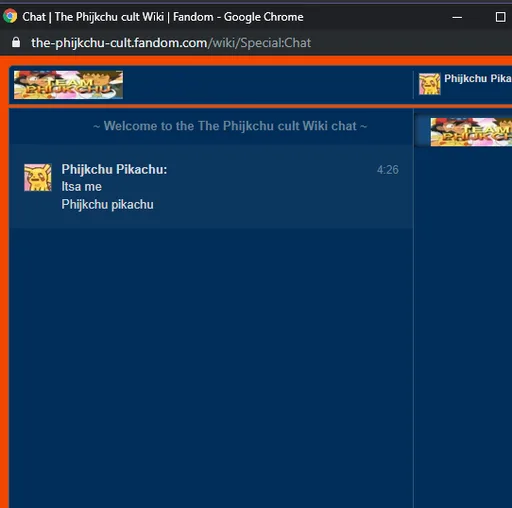Image resolution: width=512 pixels, height=508 pixels.
Task: Click the window title 'Chat | The Phijkchu cult Wiki'
Action: point(93,17)
